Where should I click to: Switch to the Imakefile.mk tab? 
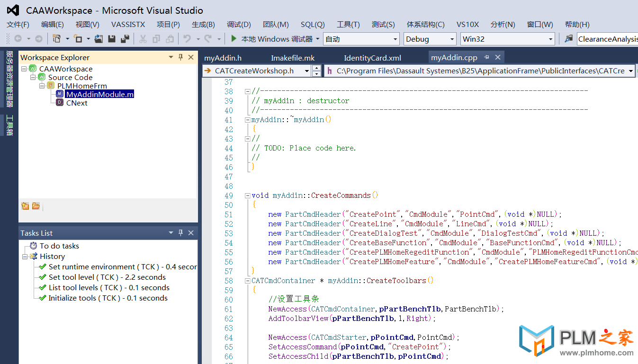coord(293,58)
